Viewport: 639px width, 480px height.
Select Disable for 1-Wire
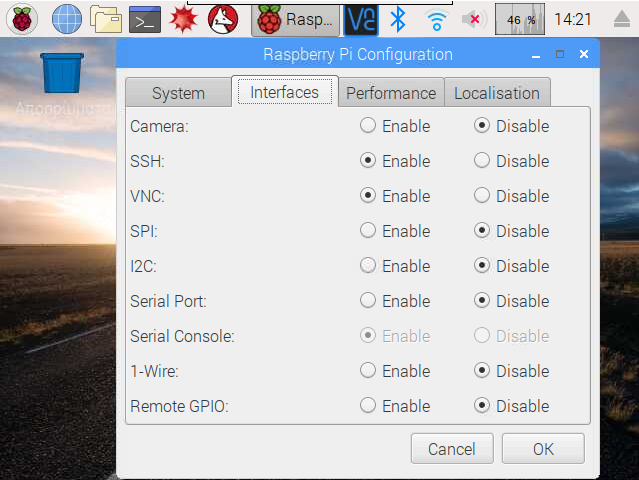pyautogui.click(x=511, y=371)
